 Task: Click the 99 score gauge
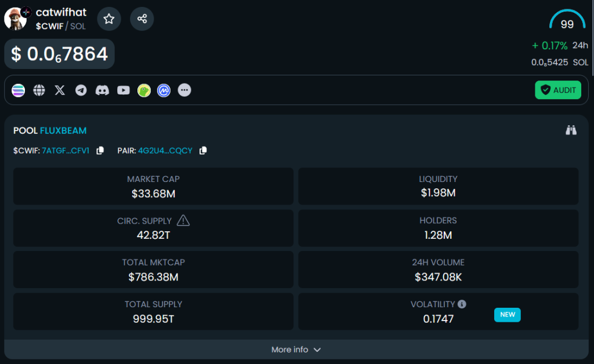(567, 20)
